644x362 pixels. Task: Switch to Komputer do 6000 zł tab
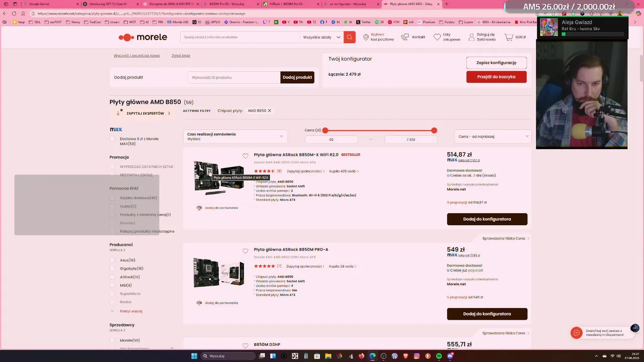point(171,4)
